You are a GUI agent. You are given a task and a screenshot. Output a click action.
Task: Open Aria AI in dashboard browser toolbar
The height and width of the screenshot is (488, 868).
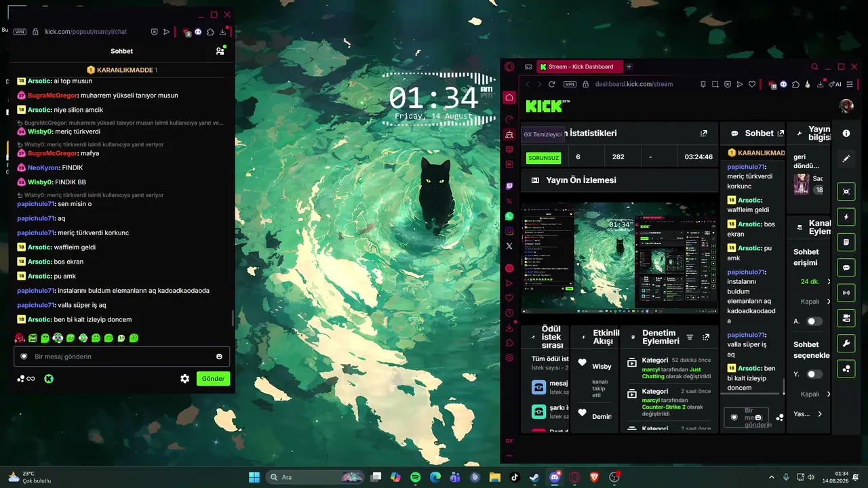coord(835,84)
